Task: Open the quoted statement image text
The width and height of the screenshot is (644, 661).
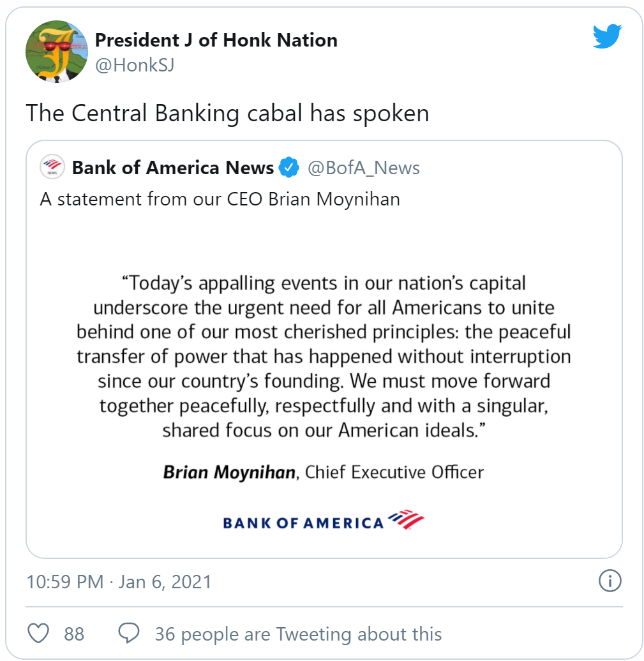Action: (324, 355)
